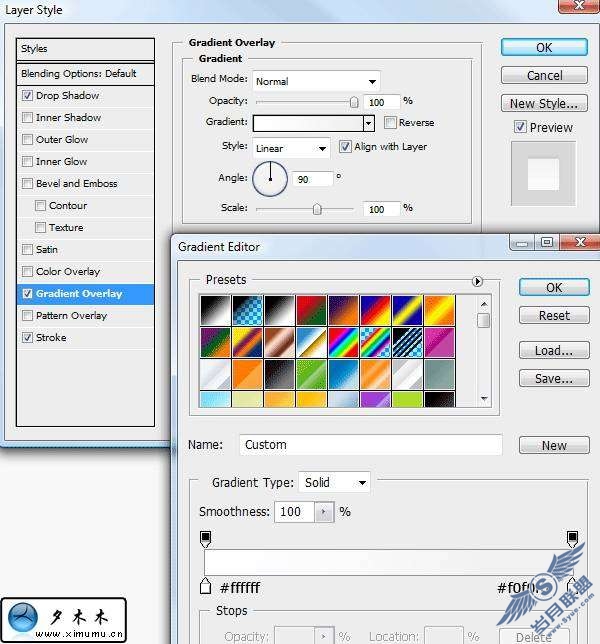Image resolution: width=600 pixels, height=644 pixels.
Task: Open the Presets flyout menu arrow
Action: point(477,281)
